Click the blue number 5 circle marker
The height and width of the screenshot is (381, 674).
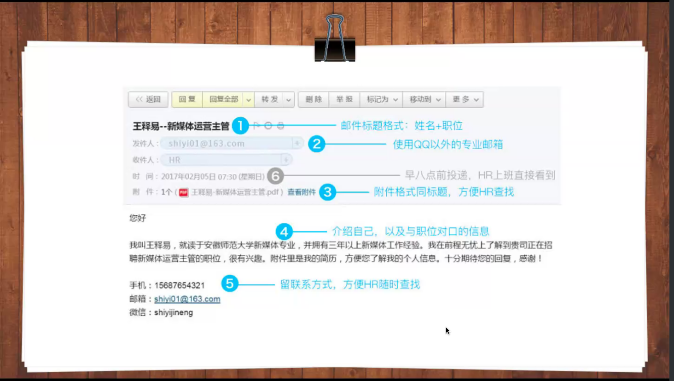[230, 283]
